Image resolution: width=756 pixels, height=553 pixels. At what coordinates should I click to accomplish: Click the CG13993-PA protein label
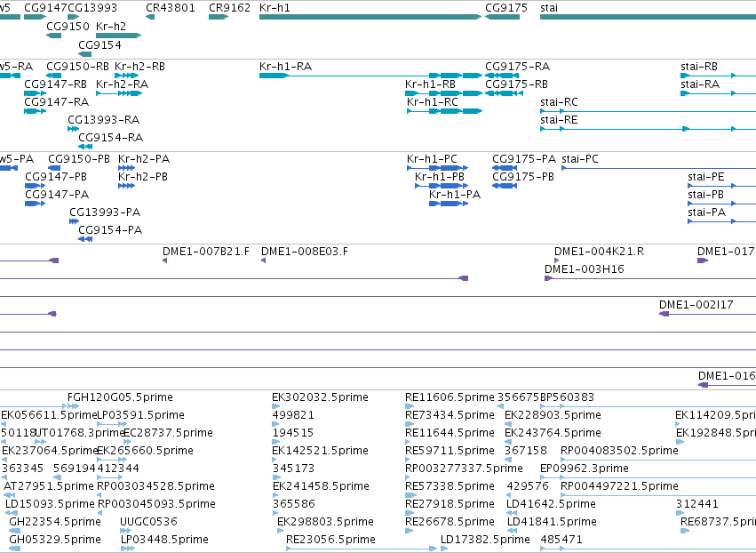tap(105, 212)
